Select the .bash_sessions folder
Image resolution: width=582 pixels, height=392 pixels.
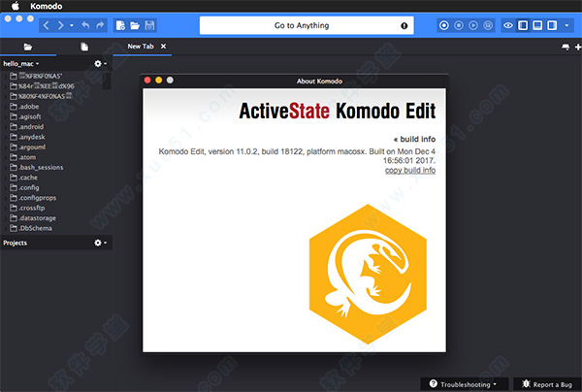(41, 168)
